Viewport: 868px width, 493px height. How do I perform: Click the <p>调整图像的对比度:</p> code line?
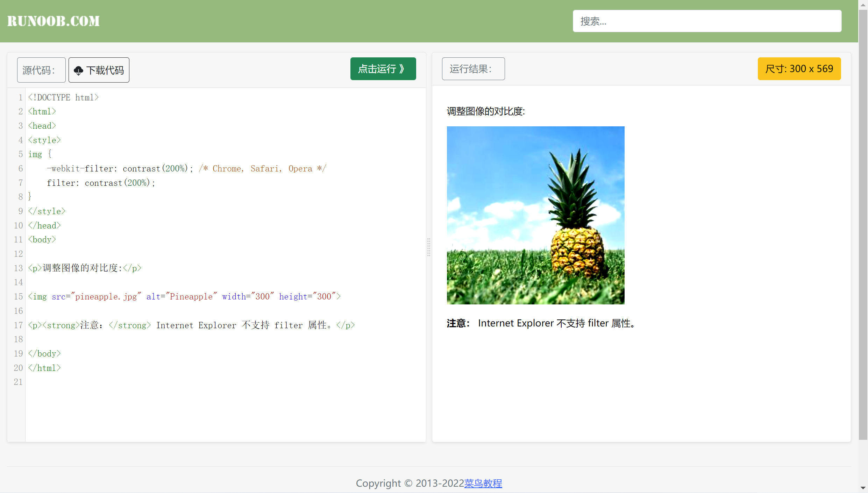(85, 268)
